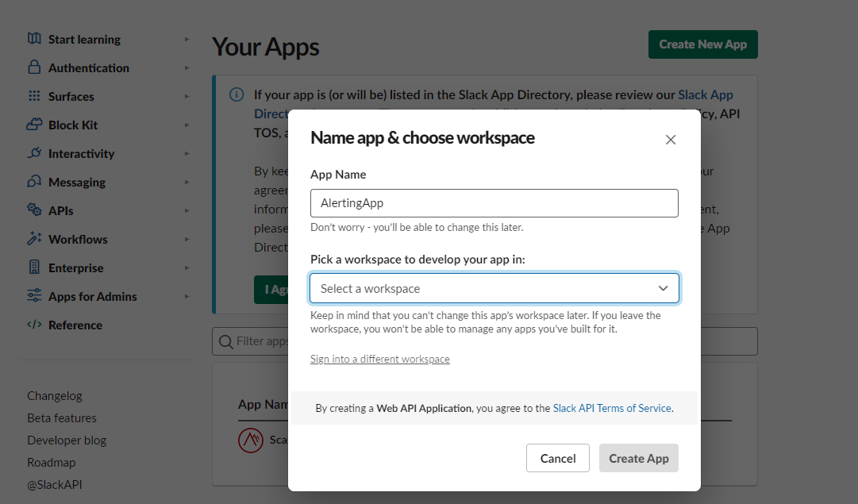Click the Enterprise building icon
858x504 pixels.
(x=34, y=267)
